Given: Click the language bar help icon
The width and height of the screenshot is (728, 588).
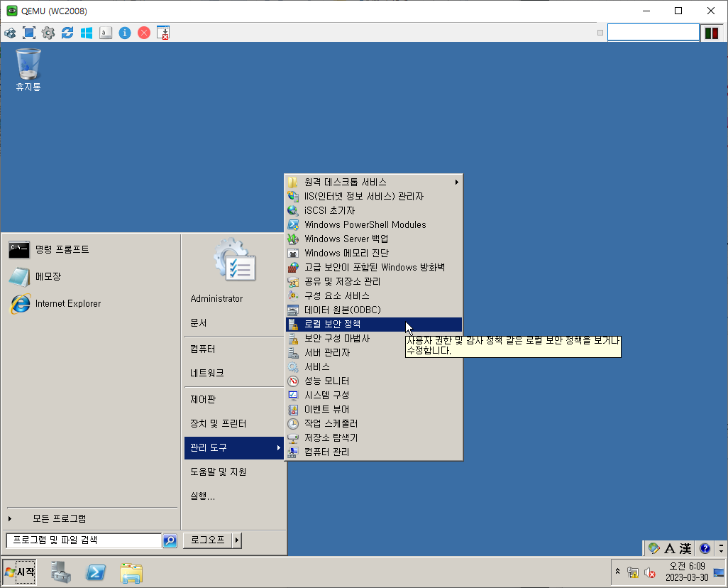Looking at the screenshot, I should (x=705, y=548).
